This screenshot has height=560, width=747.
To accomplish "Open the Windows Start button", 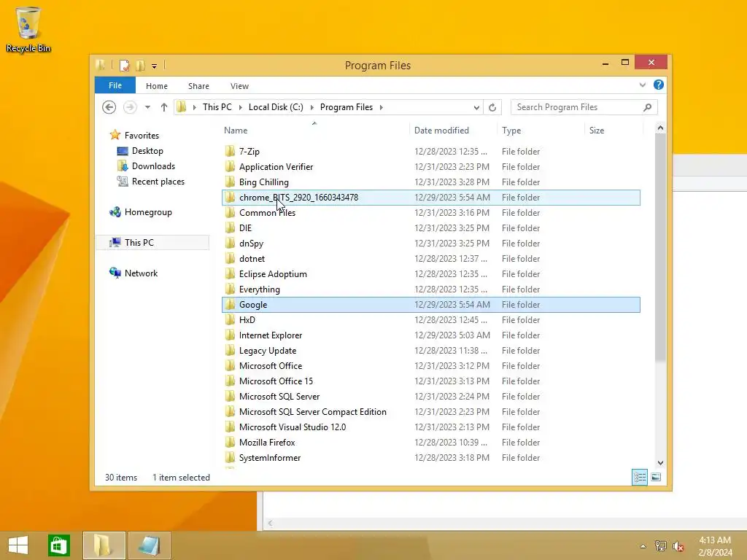I will (18, 545).
